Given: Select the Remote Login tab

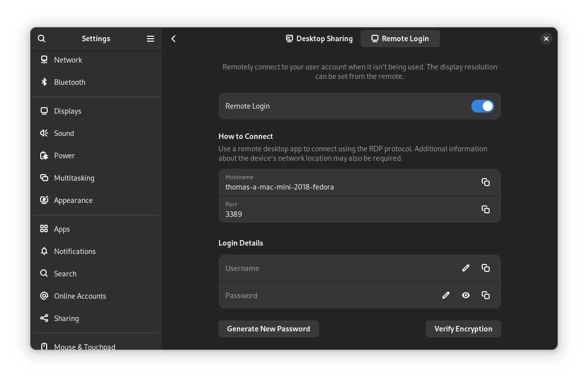Looking at the screenshot, I should click(400, 38).
